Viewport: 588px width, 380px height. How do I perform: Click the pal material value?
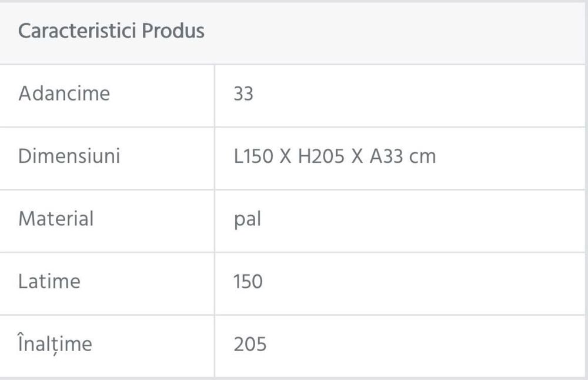[x=247, y=219]
